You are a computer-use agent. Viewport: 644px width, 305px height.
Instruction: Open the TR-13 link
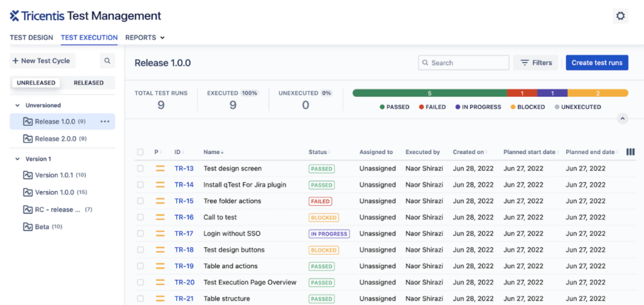click(184, 169)
